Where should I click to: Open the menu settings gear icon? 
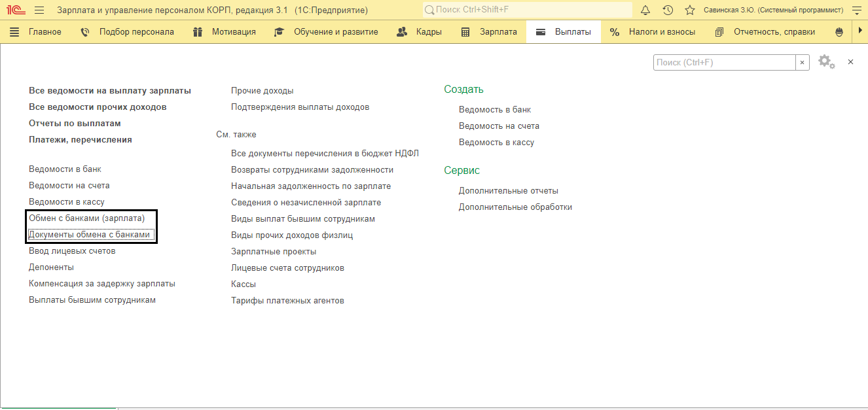tap(825, 62)
